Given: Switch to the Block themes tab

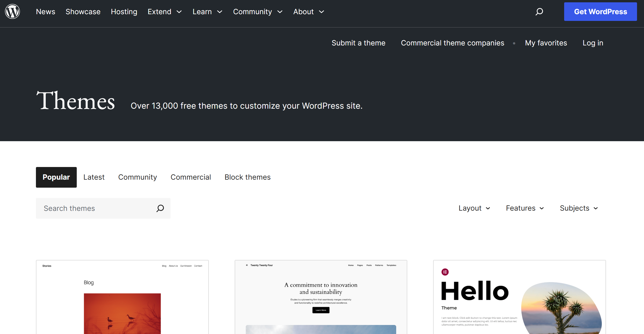Looking at the screenshot, I should coord(248,177).
